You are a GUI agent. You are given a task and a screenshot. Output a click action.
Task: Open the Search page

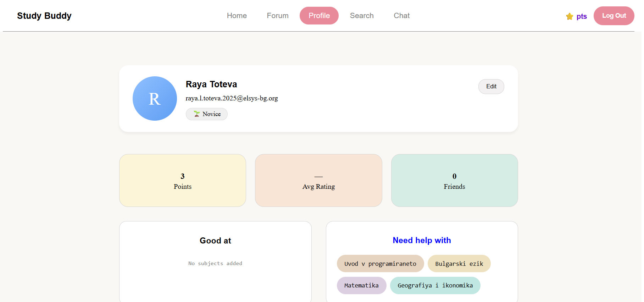(x=362, y=16)
